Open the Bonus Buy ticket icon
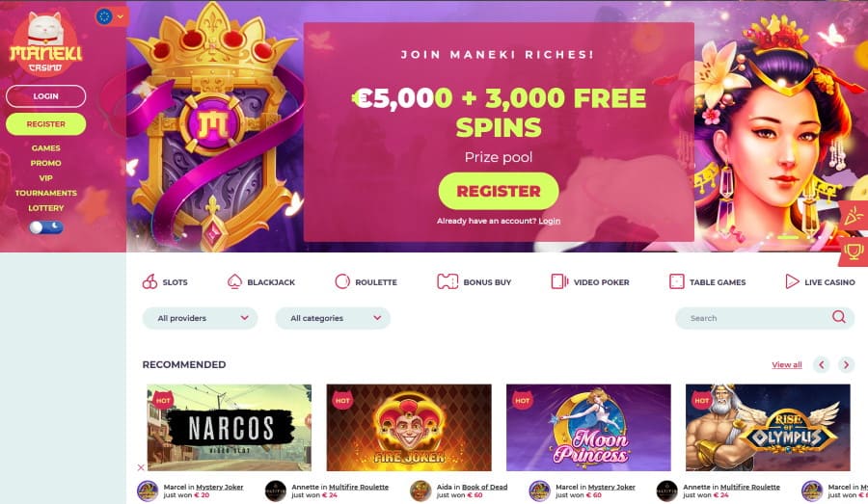 [x=448, y=281]
